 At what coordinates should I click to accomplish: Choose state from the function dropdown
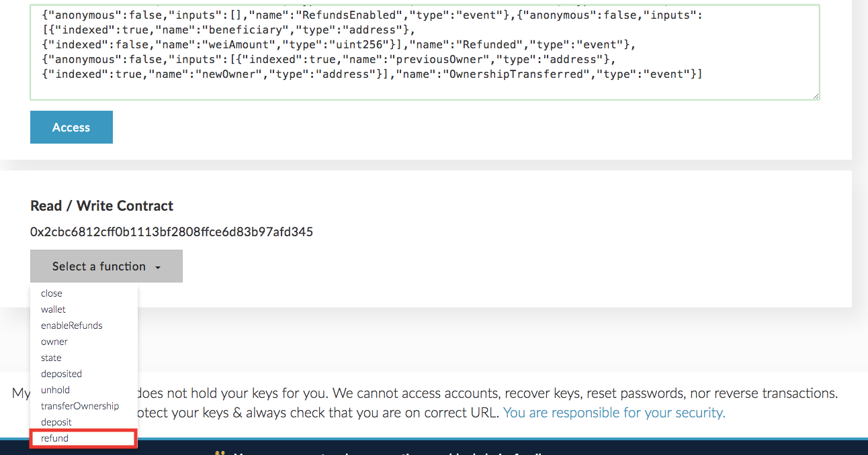coord(51,358)
